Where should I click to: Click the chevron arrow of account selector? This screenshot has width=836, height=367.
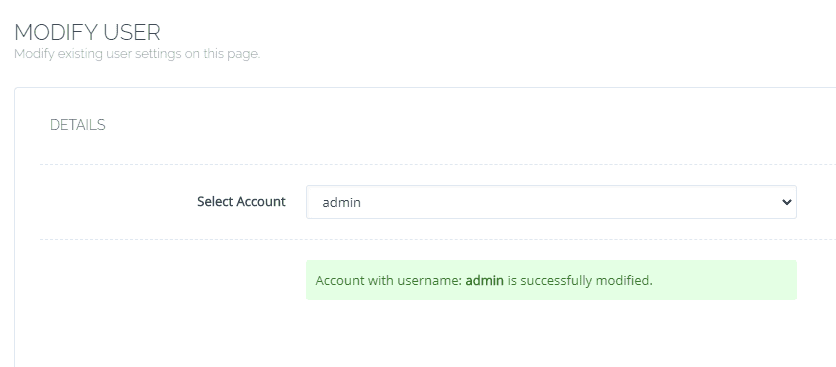click(786, 202)
